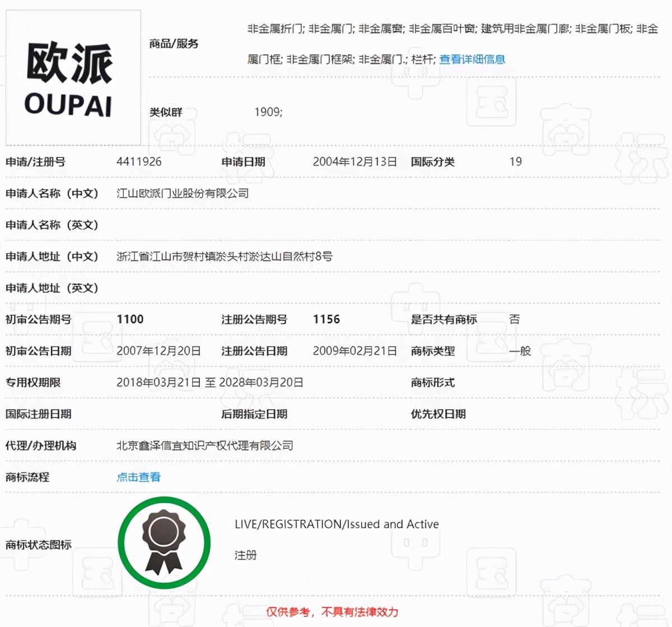
Task: Select exclusive right period 2018年03月21日 至 2028年03月20日
Action: [x=210, y=382]
